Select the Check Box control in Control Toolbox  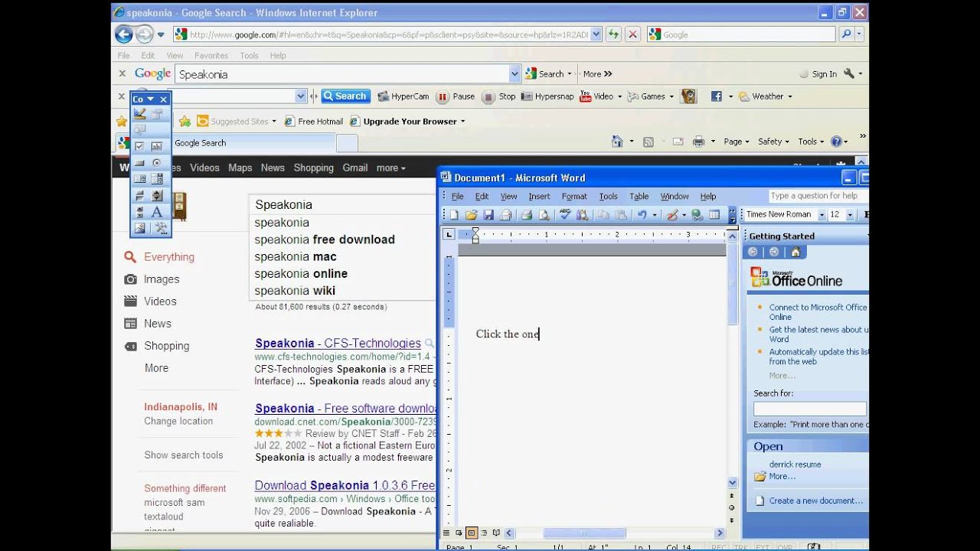[139, 146]
